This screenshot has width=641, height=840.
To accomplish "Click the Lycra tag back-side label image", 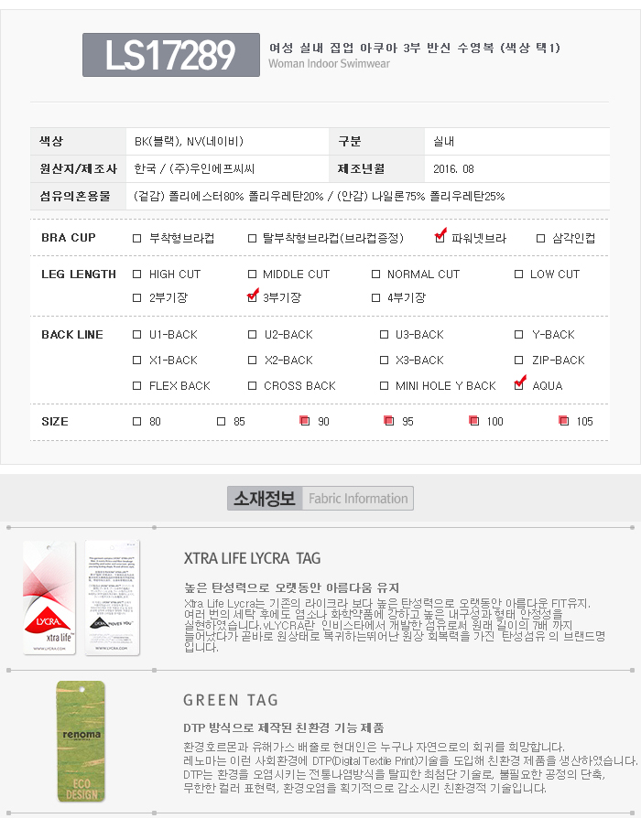I will (x=112, y=598).
